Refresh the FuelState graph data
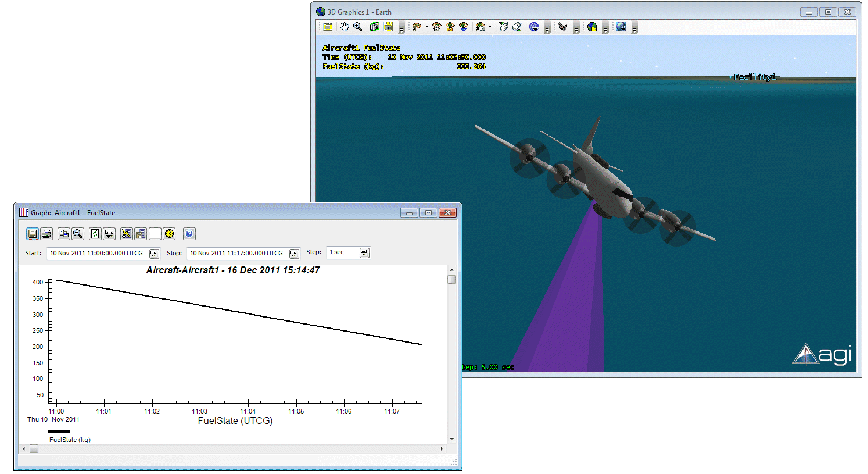The width and height of the screenshot is (868, 474). [95, 234]
